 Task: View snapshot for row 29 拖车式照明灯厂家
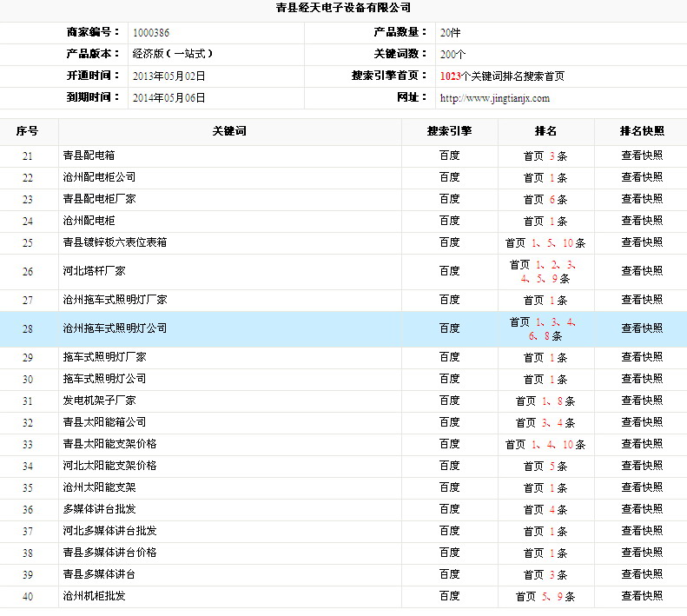point(642,357)
